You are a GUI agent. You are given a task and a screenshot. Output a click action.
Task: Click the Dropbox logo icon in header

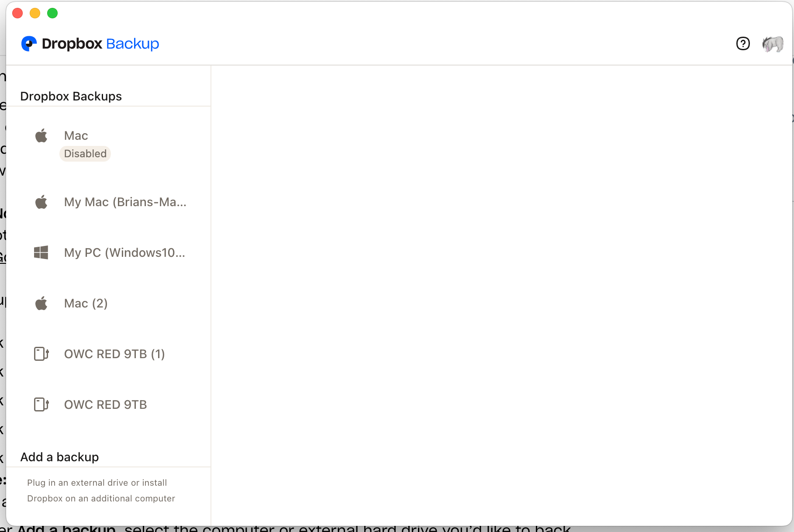click(x=29, y=44)
